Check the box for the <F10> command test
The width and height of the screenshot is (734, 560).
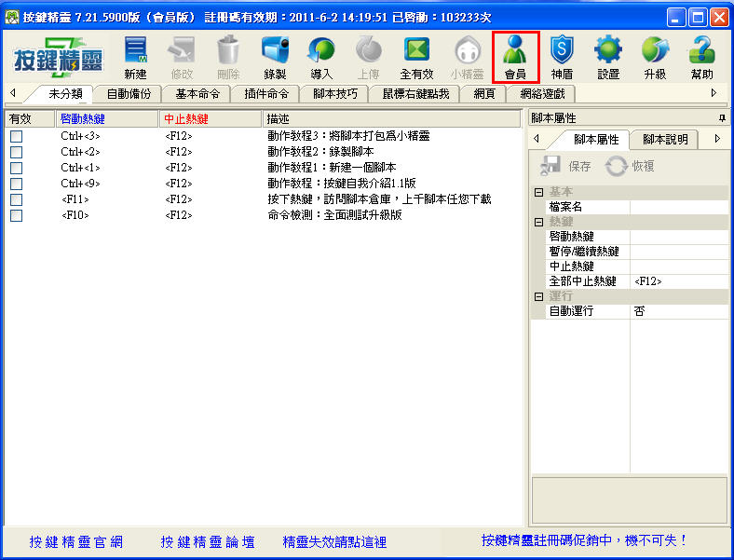16,215
